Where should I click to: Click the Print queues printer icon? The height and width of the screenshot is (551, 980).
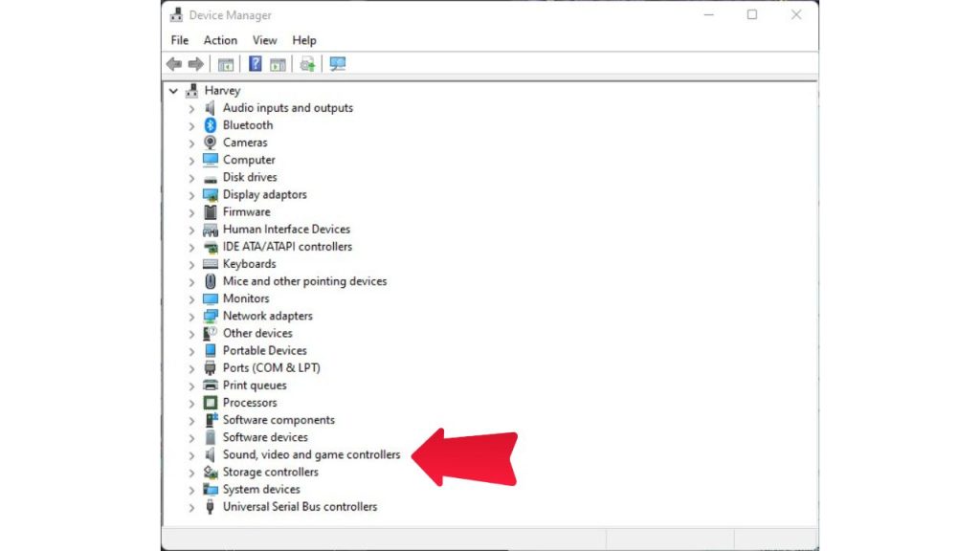click(211, 386)
